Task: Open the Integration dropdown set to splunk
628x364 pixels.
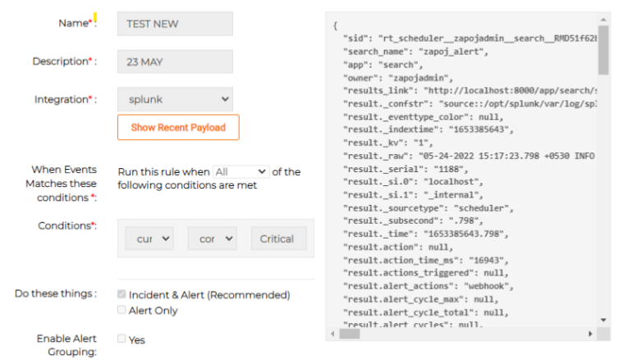Action: 175,99
